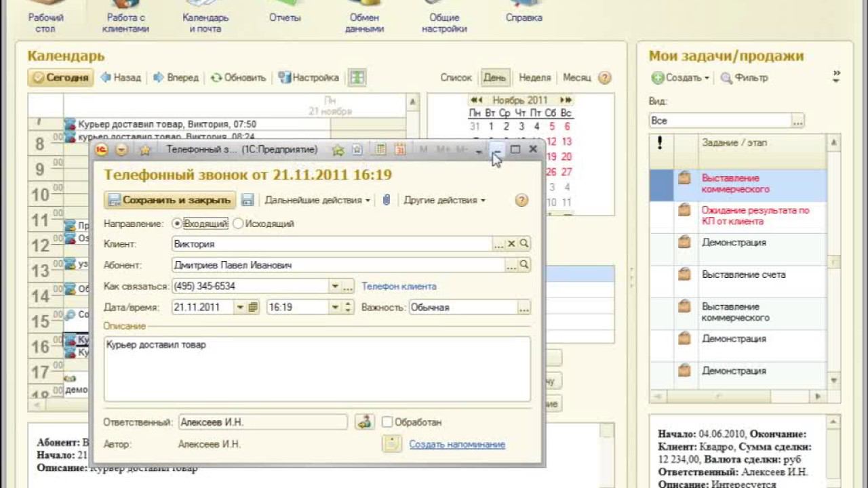Expand the Дальнейшие действия dropdown
Image resolution: width=868 pixels, height=488 pixels.
point(317,200)
